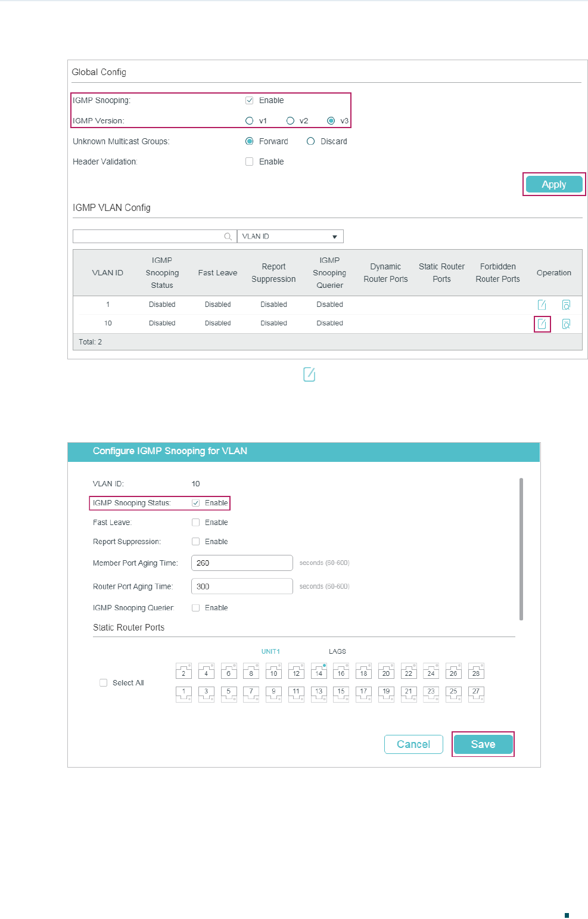Toggle the global IGMP Snooping Enable checkbox
Screen dimensions: 588x919
[250, 100]
